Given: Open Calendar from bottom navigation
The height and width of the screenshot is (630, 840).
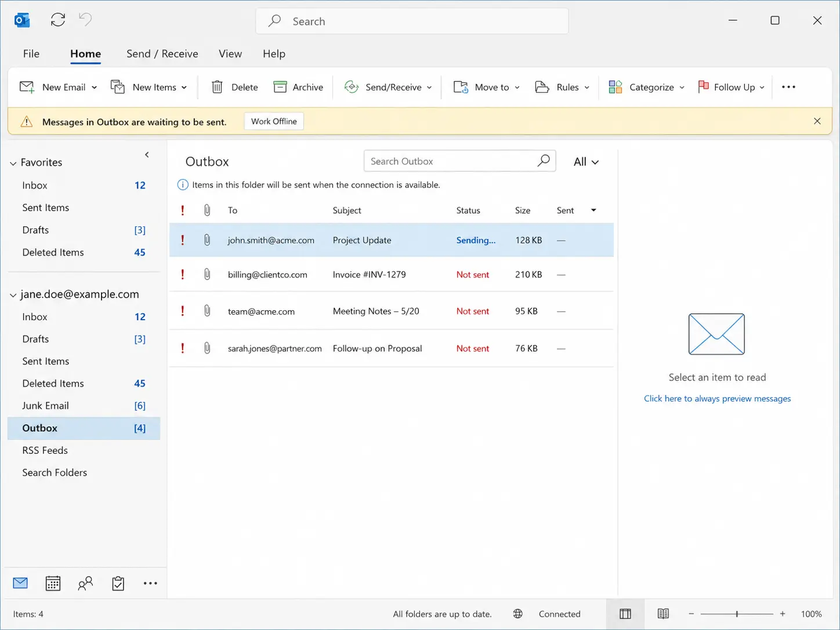Looking at the screenshot, I should pyautogui.click(x=53, y=583).
